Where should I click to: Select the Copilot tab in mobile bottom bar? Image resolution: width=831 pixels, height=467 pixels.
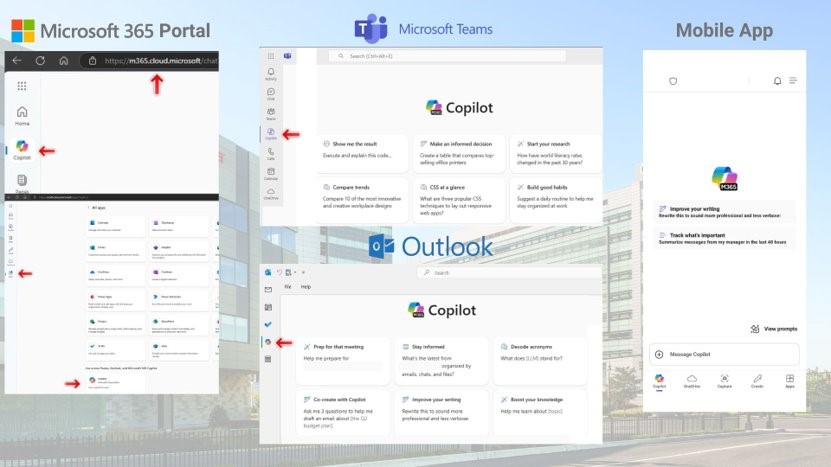coord(659,381)
